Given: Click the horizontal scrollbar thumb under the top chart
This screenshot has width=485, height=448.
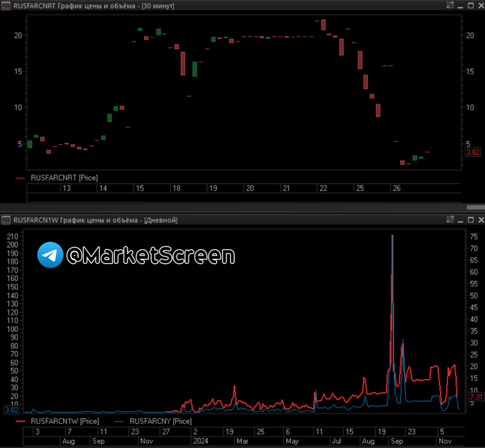Looking at the screenshot, I should pyautogui.click(x=476, y=207).
